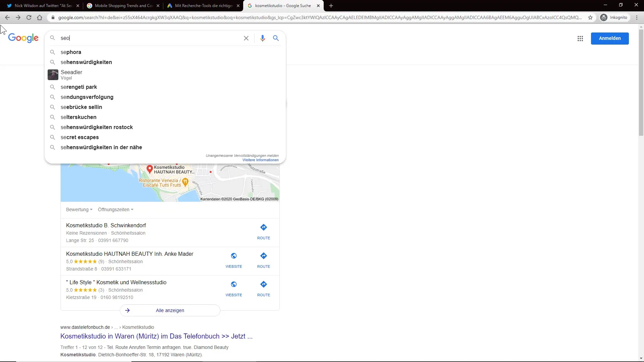Open route for Kosmetikstudio HAUTNAH BEAUTY
The image size is (644, 362).
[x=264, y=260]
